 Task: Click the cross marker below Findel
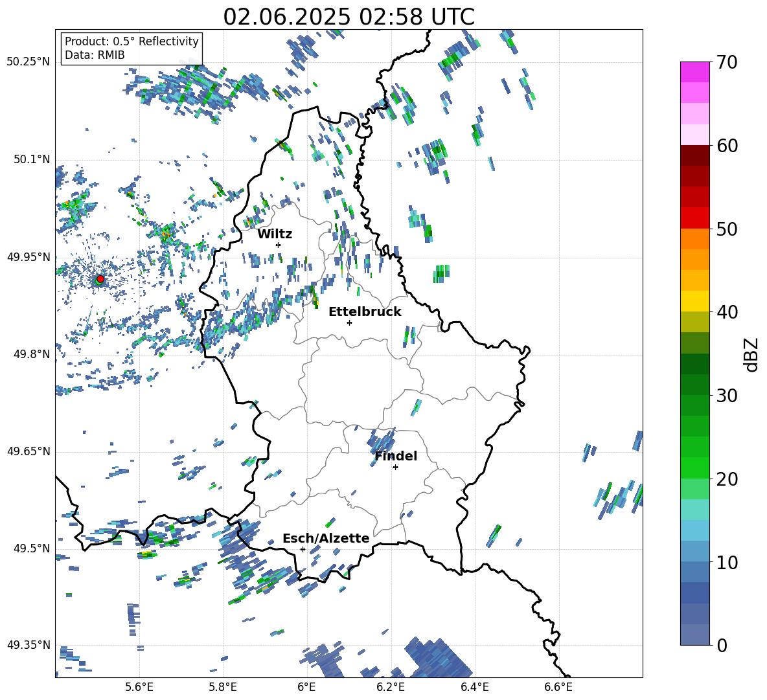pyautogui.click(x=395, y=468)
